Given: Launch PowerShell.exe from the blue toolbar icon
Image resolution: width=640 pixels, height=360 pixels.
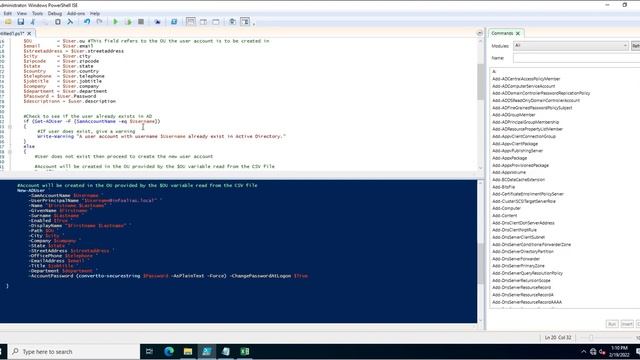Looking at the screenshot, I should pos(174,22).
